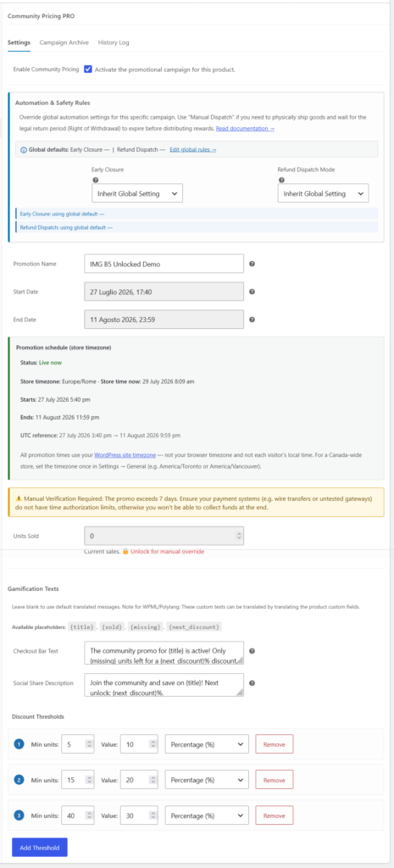The image size is (394, 868).
Task: Click the Live now status text
Action: pos(48,361)
